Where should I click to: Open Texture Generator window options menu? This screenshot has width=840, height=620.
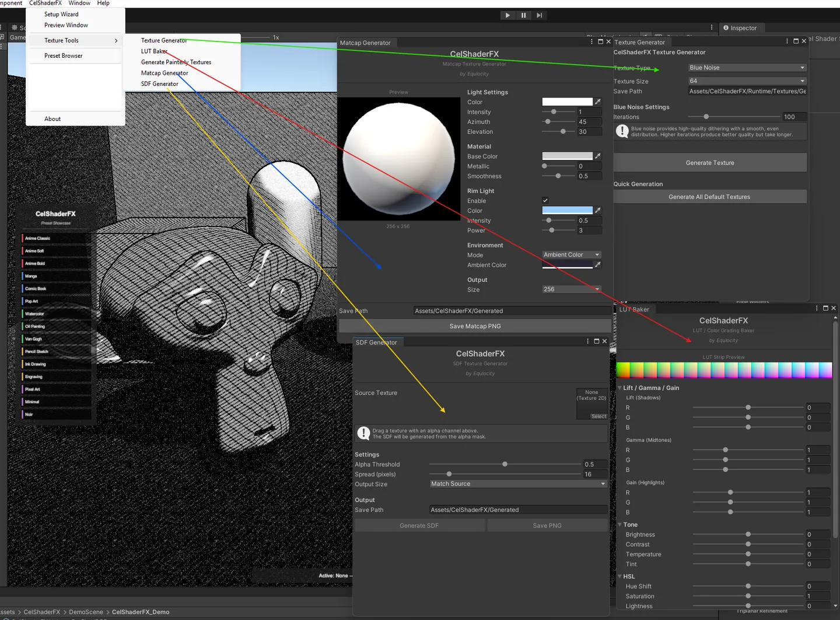coord(787,41)
